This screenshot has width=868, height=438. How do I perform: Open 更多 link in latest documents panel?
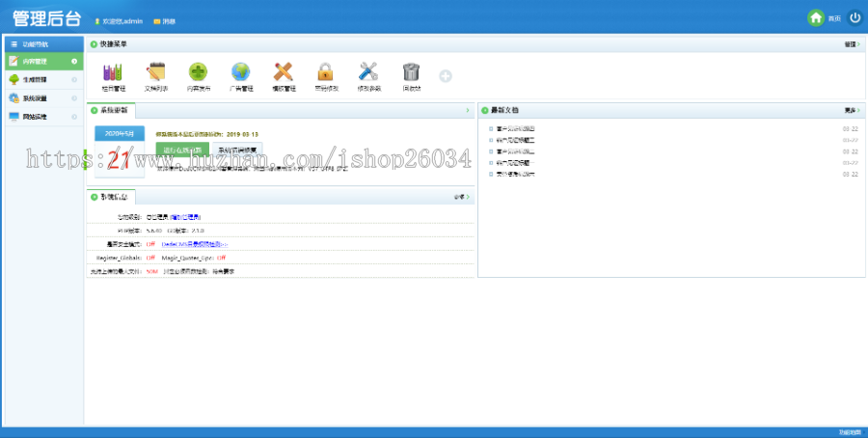(851, 110)
